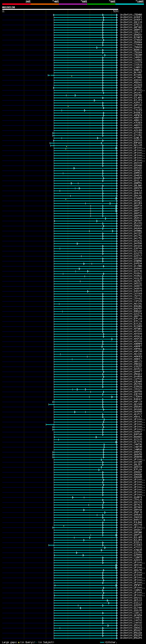Select hit label UniRef100_Q5SX22
This screenshot has width=146, height=644.
pos(131,625)
